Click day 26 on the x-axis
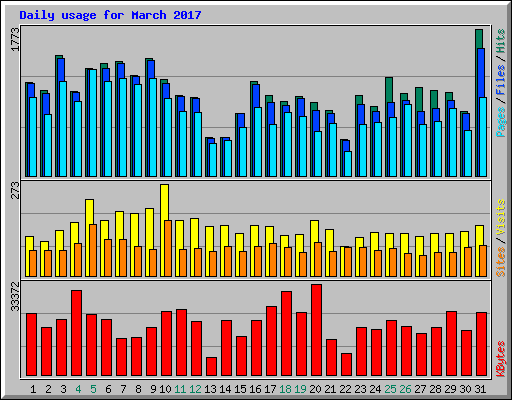Viewport: 512px width, 400px height. click(x=405, y=389)
